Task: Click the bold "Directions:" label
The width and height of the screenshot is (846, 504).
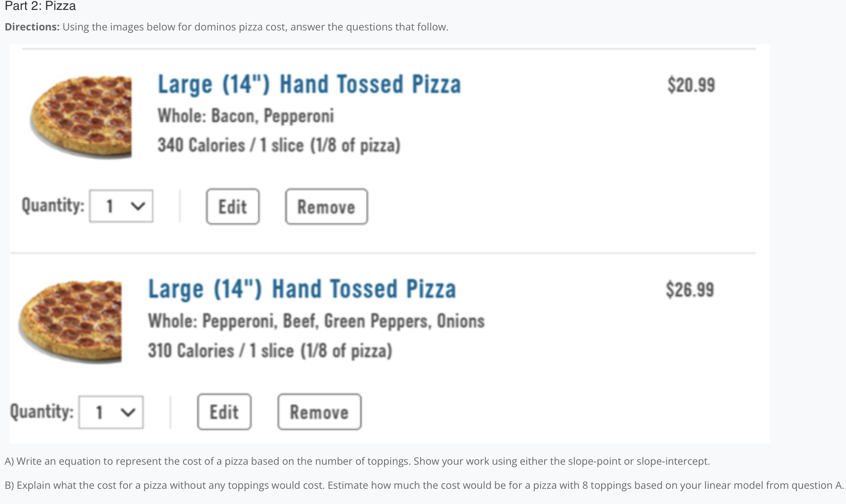Action: click(x=32, y=27)
